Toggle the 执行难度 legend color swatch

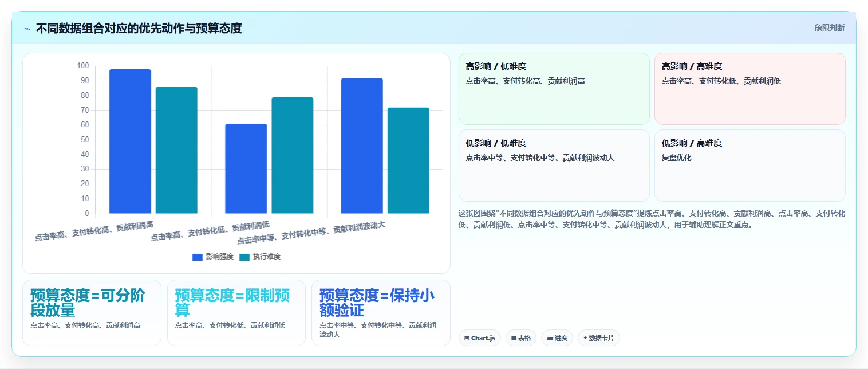coord(244,257)
